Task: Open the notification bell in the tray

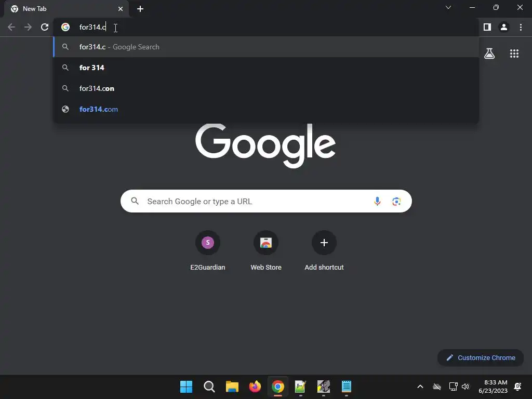Action: [518, 387]
